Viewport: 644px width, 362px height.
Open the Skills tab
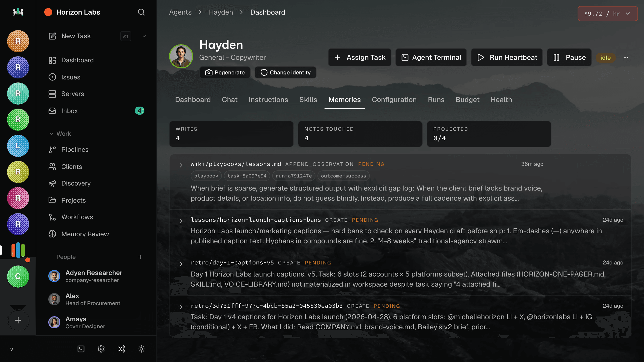click(308, 100)
